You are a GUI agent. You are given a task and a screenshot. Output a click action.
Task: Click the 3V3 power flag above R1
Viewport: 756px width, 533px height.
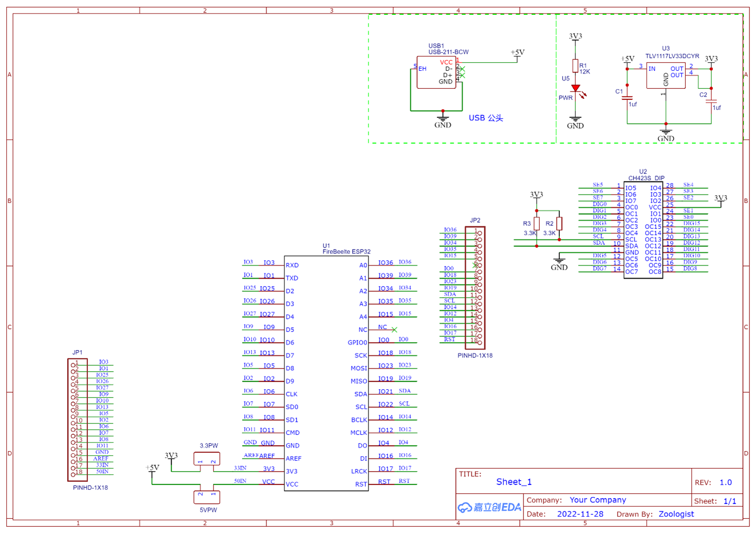coord(575,36)
